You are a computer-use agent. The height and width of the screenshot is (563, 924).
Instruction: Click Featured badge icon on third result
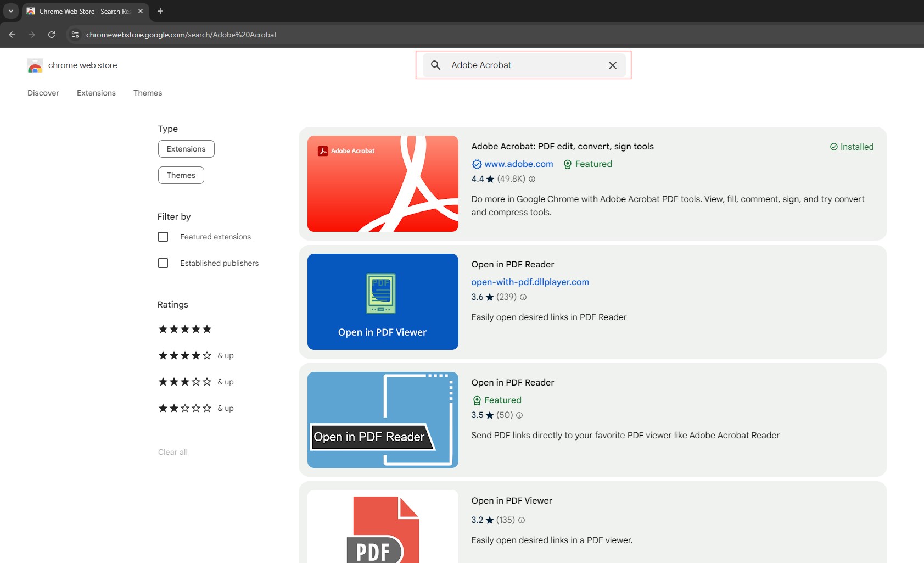pos(477,400)
